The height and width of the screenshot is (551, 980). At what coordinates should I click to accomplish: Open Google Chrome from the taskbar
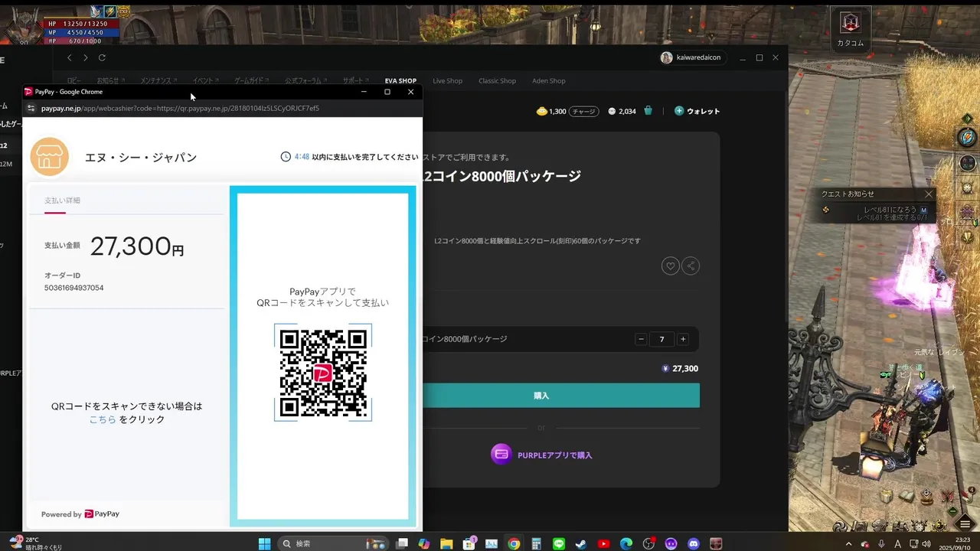pyautogui.click(x=514, y=543)
